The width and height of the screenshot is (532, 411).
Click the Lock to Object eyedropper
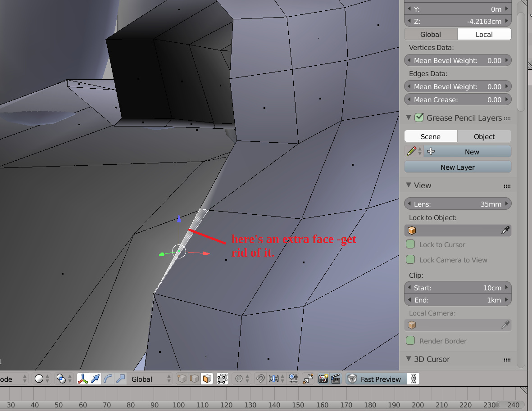(505, 230)
